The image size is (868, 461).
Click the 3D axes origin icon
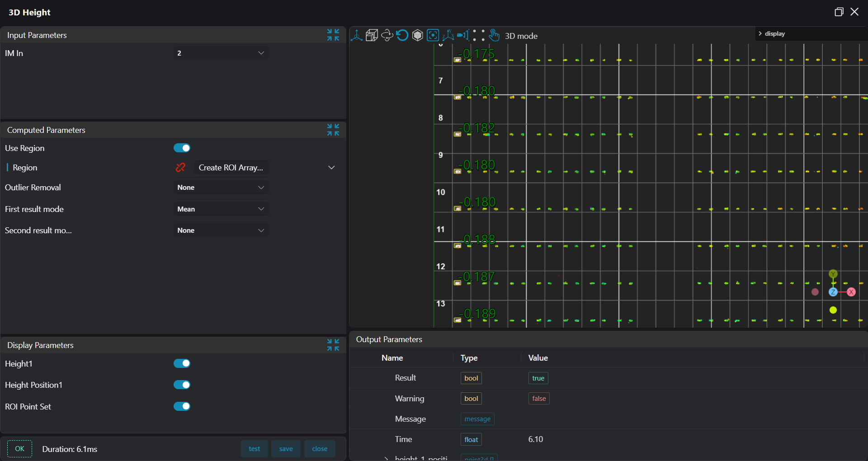(x=356, y=35)
